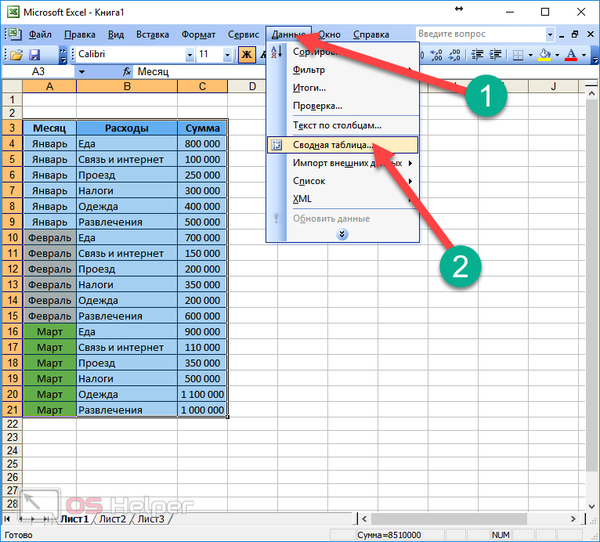Toggle the Bold (Ж) button
The image size is (600, 542).
coord(246,55)
